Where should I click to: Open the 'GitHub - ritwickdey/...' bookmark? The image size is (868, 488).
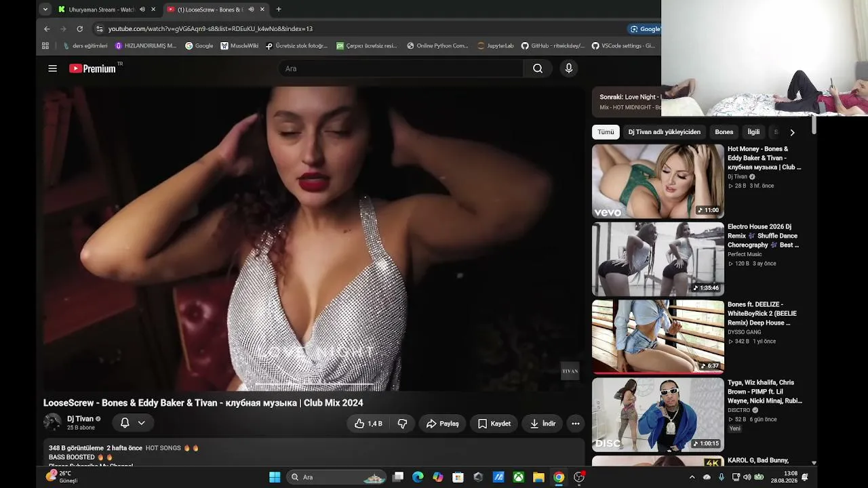[553, 46]
